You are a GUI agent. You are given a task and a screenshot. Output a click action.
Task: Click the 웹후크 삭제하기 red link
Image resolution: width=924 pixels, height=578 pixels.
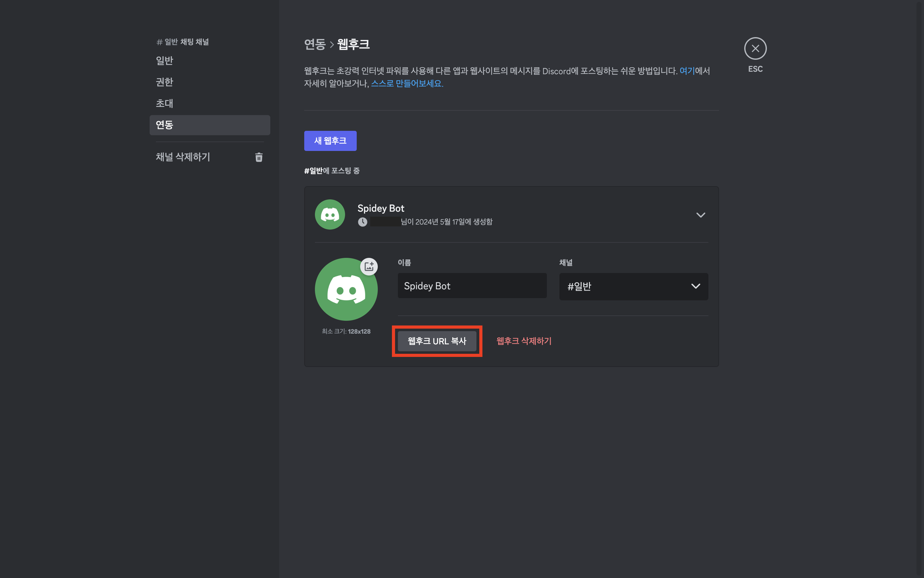coord(524,341)
